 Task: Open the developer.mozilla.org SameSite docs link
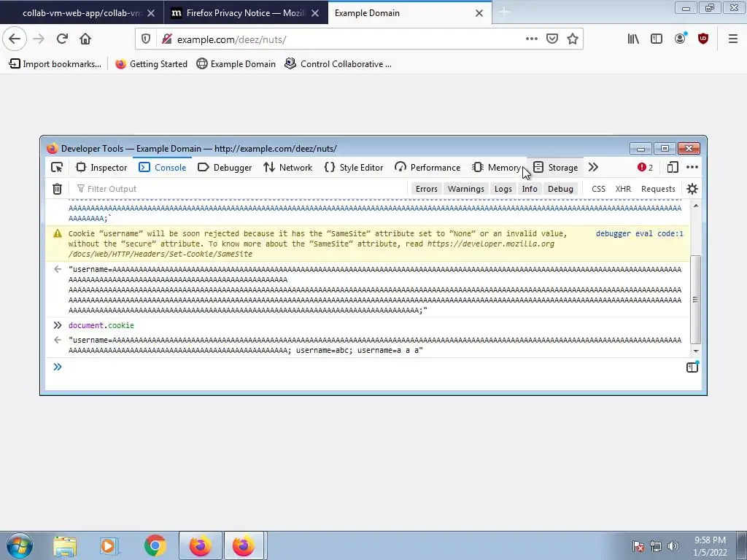311,249
